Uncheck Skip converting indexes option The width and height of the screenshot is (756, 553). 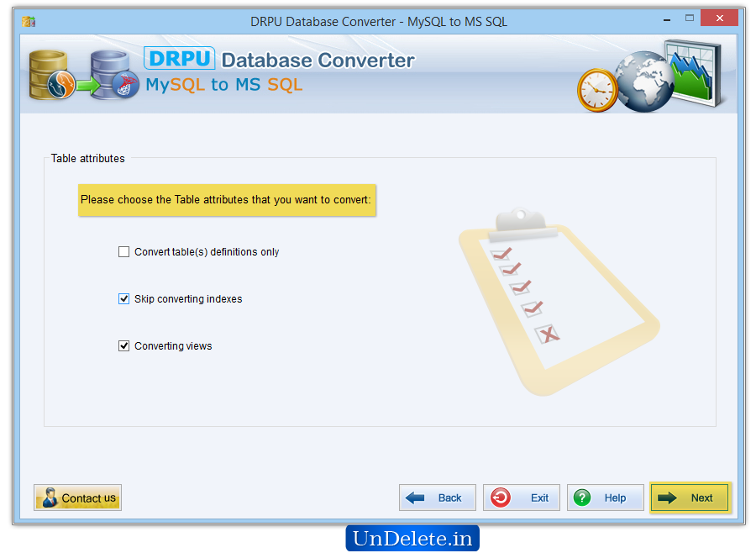124,299
